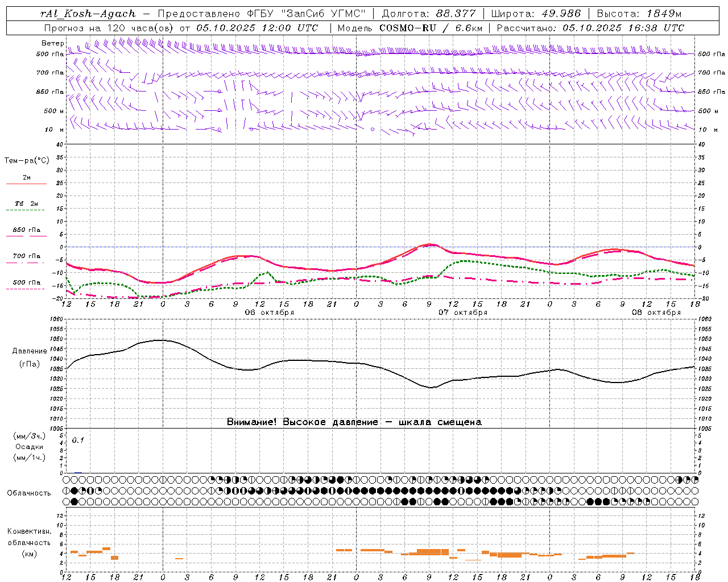Click the Облачность cloudiness label
The width and height of the screenshot is (728, 582).
[x=29, y=493]
